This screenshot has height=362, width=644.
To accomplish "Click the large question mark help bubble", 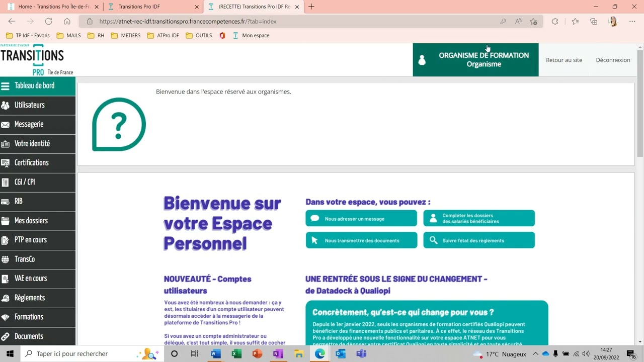I will (119, 124).
